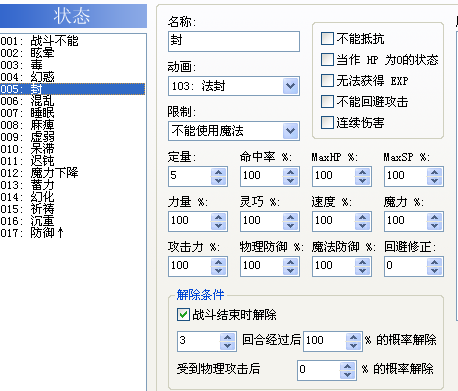Screen dimensions: 458x391
Task: Increase 回合经过后 turn count with up arrow
Action: coord(228,337)
